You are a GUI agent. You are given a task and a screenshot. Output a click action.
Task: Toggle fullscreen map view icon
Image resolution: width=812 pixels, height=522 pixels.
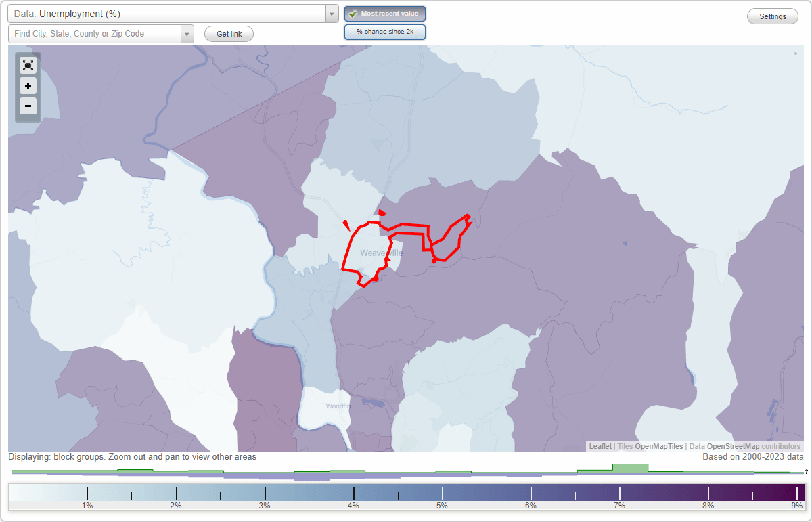click(x=28, y=65)
